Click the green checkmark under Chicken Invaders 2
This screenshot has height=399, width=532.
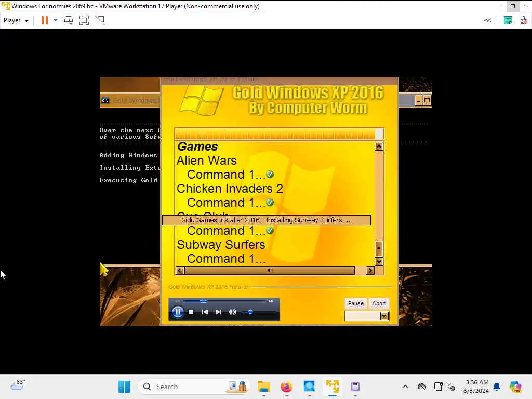click(x=270, y=203)
